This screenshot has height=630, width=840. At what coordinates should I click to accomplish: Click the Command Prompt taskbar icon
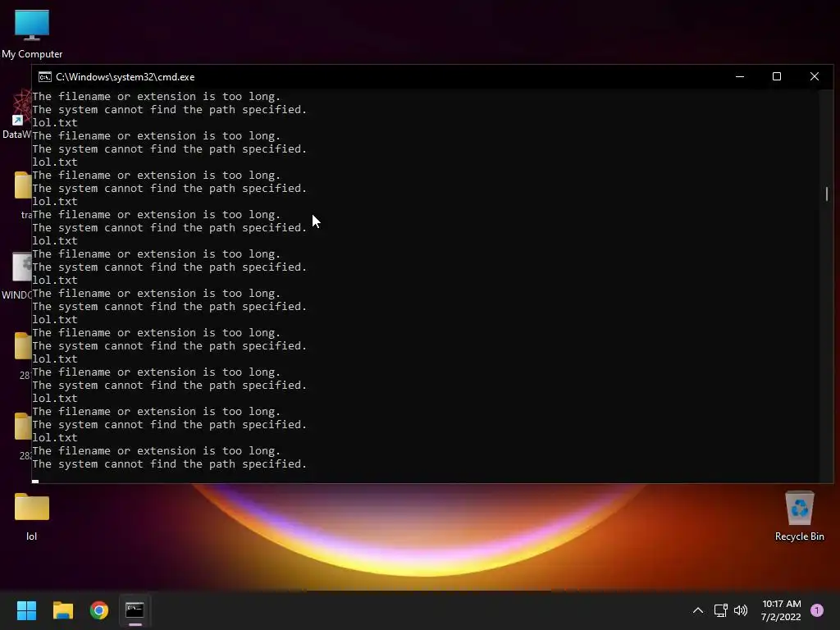pos(135,610)
